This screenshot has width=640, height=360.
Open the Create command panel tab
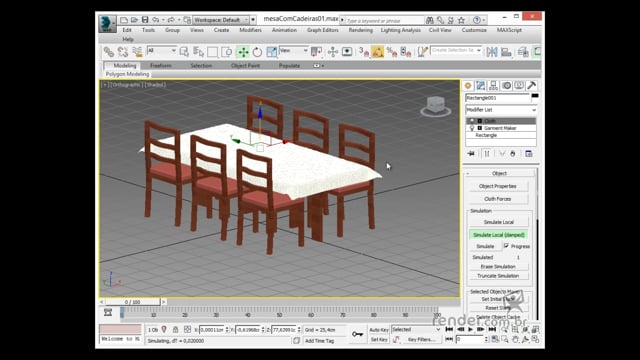click(468, 85)
